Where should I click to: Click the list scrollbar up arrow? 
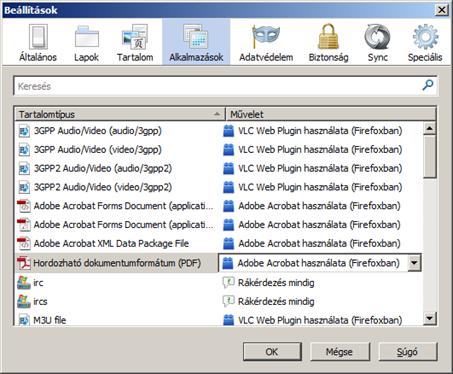tap(430, 128)
